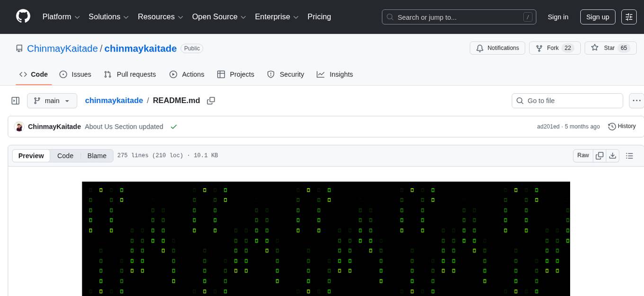Toggle the file tree side panel
The height and width of the screenshot is (296, 644).
(x=16, y=101)
